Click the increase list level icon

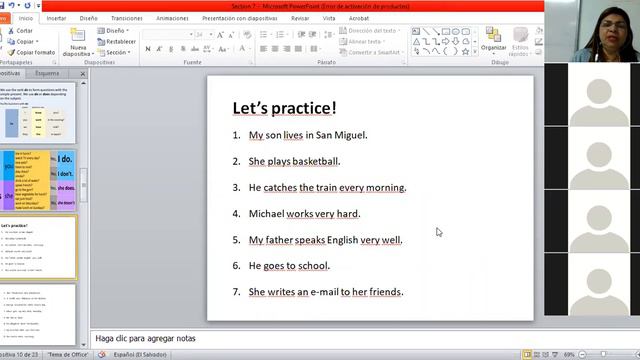312,35
